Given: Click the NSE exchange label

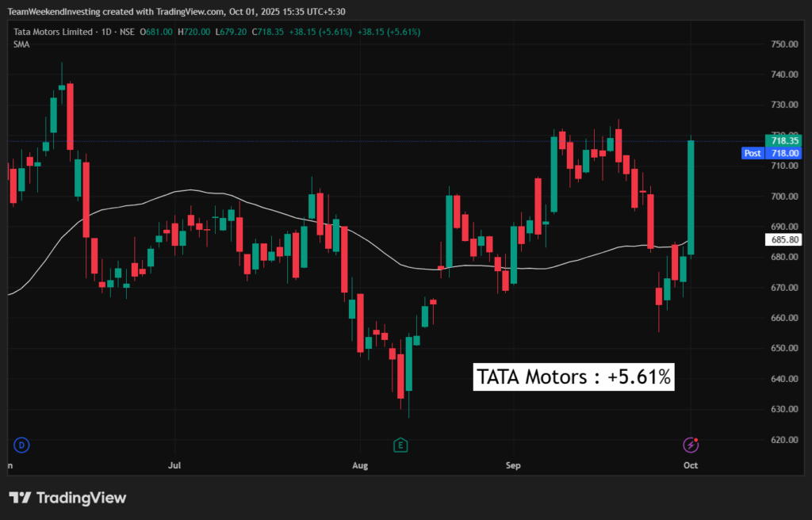Looking at the screenshot, I should point(124,32).
